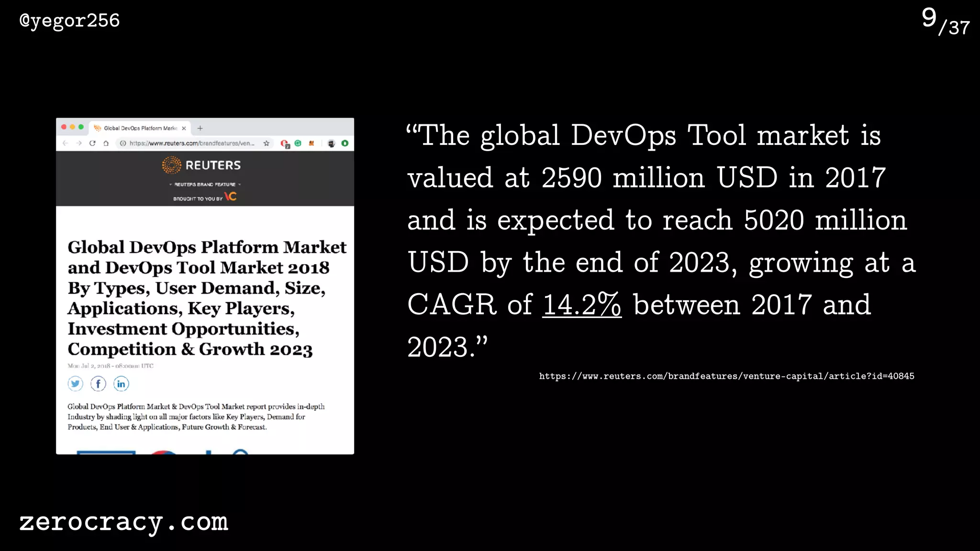Click the green circle update icon
The image size is (980, 551).
tap(345, 143)
